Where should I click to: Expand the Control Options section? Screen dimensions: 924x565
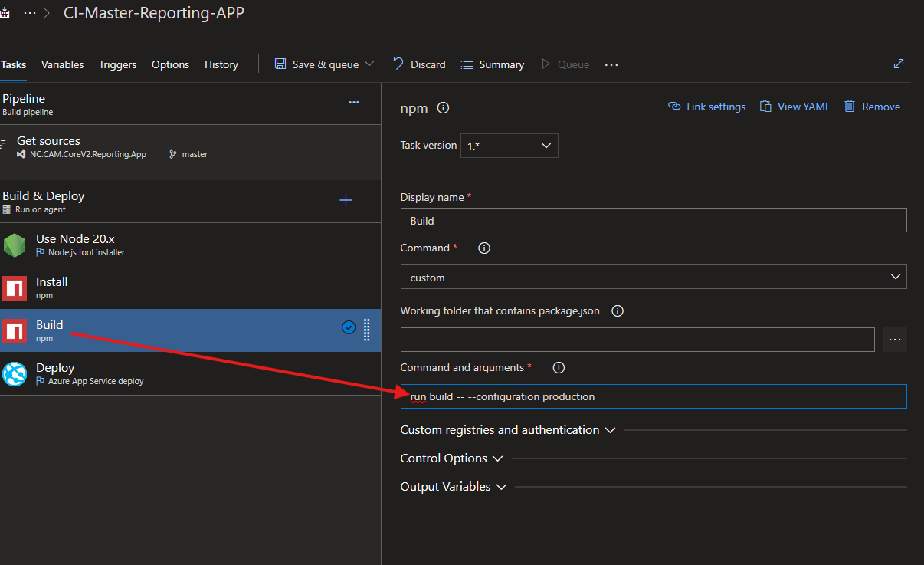(x=451, y=458)
